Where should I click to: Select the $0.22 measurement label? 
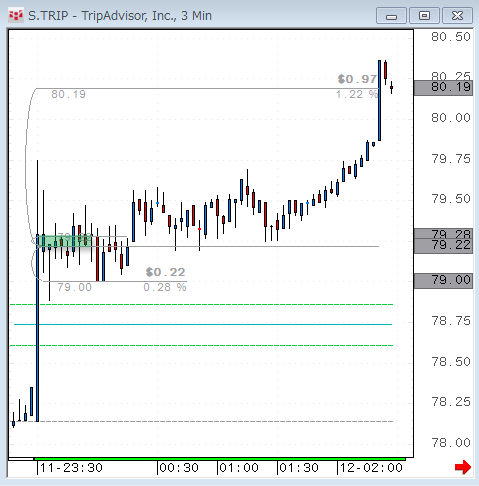tap(165, 272)
